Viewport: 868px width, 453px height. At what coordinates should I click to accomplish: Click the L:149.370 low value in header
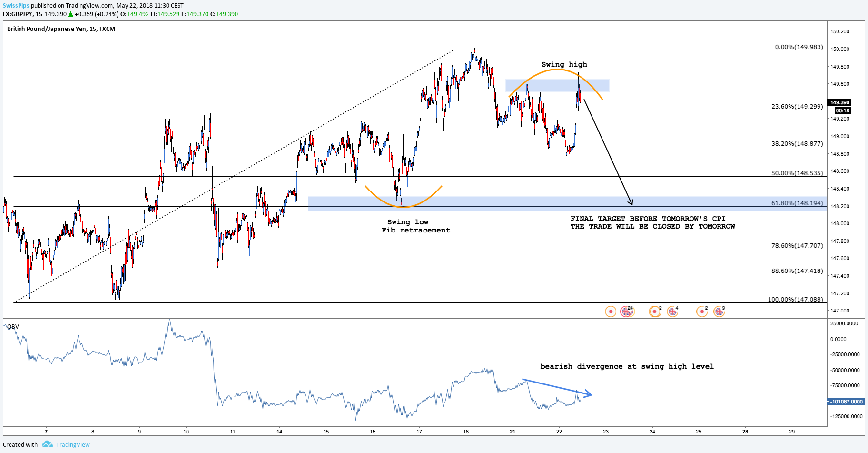pos(195,14)
